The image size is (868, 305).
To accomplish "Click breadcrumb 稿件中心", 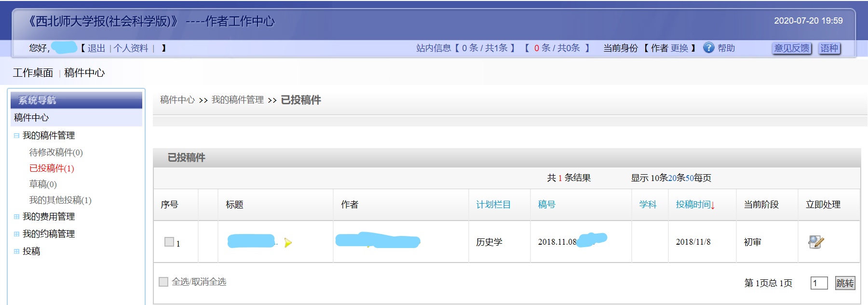I will coord(177,100).
